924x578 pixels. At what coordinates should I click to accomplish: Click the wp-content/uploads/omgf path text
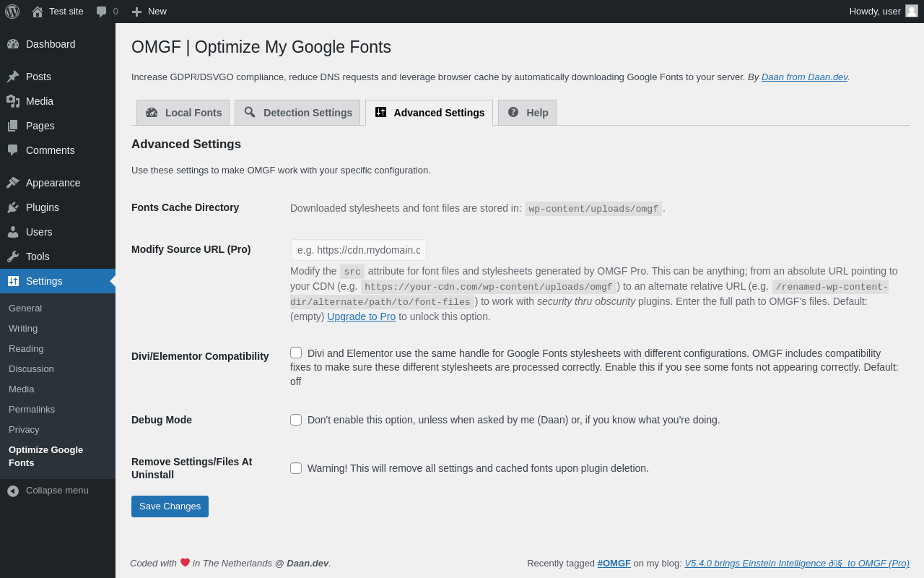coord(593,209)
